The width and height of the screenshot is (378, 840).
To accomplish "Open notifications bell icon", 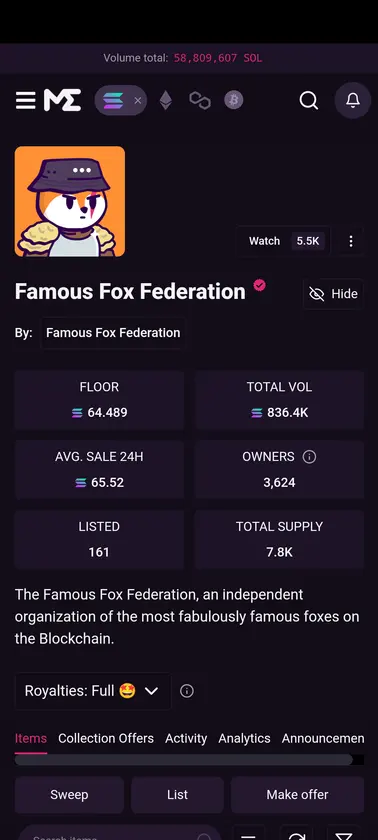I will [x=352, y=100].
